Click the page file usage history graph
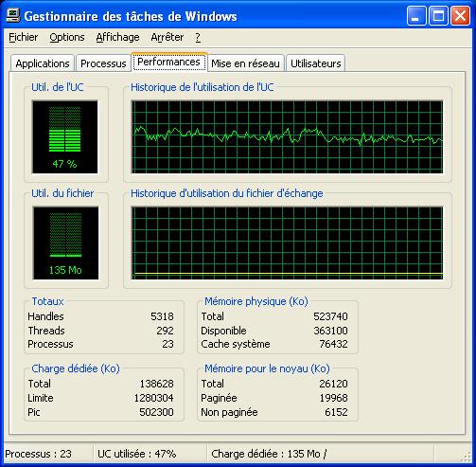Screen dimensions: 476x467 tap(287, 242)
